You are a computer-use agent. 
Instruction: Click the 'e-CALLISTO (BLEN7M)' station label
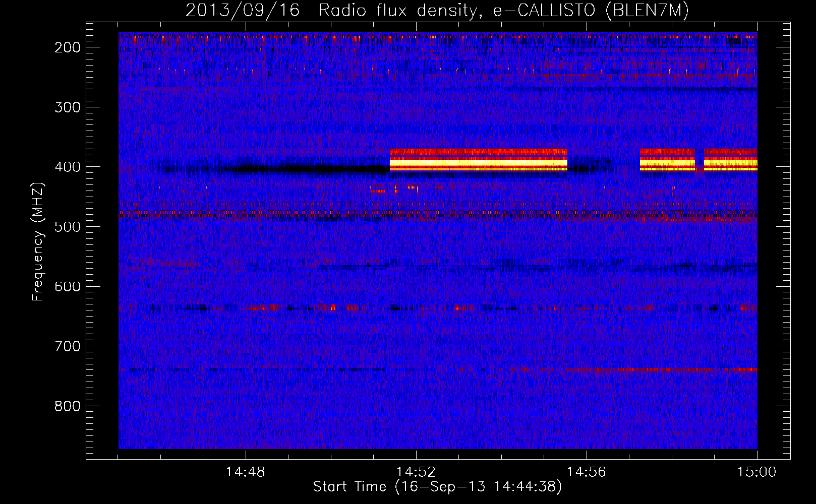591,11
